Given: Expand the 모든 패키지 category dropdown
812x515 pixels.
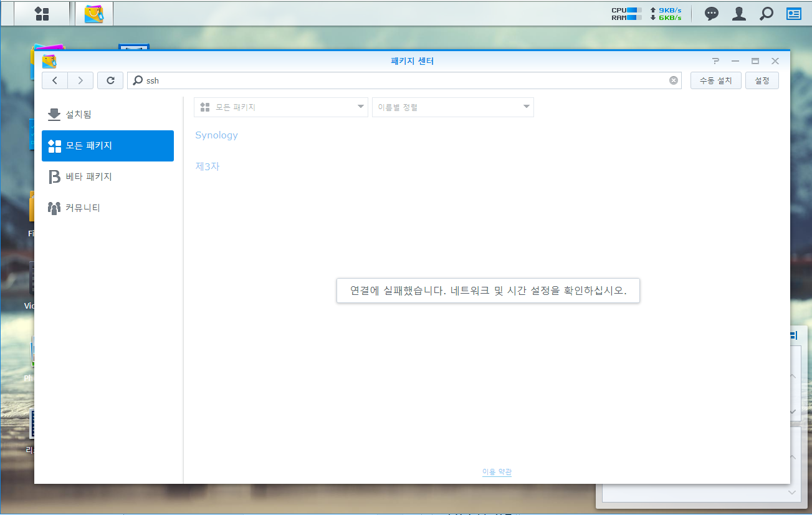Looking at the screenshot, I should (x=281, y=107).
